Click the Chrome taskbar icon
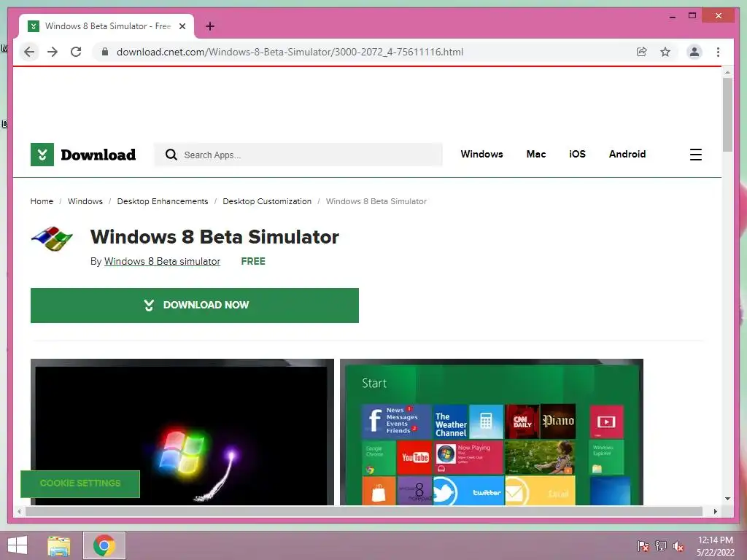Screen dimensions: 747x560 104,545
